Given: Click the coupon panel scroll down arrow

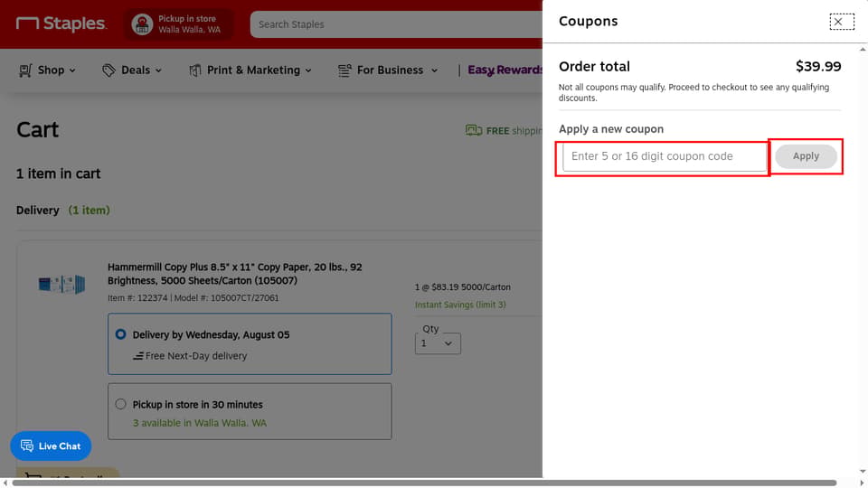Looking at the screenshot, I should [x=863, y=472].
